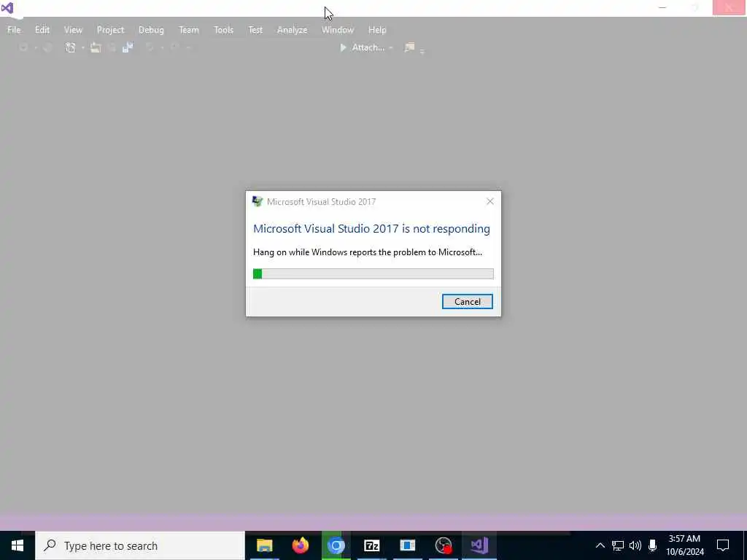Open the View menu
Viewport: 747px width, 560px height.
point(73,29)
